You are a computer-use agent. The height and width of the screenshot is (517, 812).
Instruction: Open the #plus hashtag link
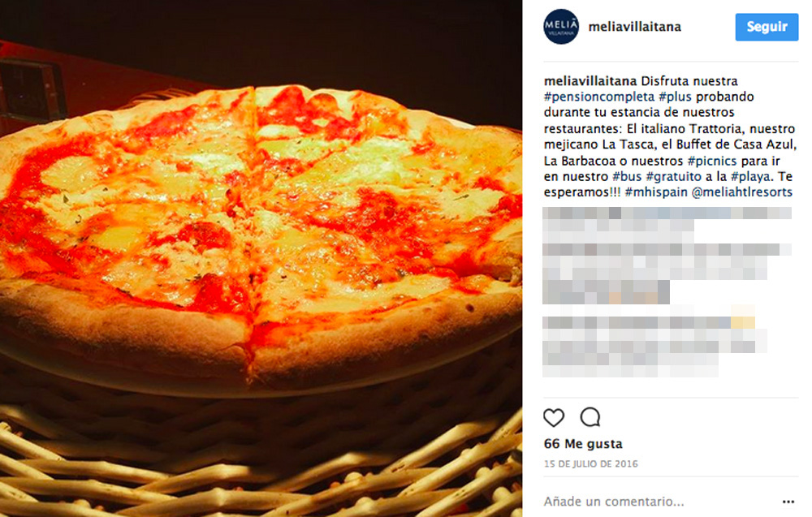(x=675, y=97)
